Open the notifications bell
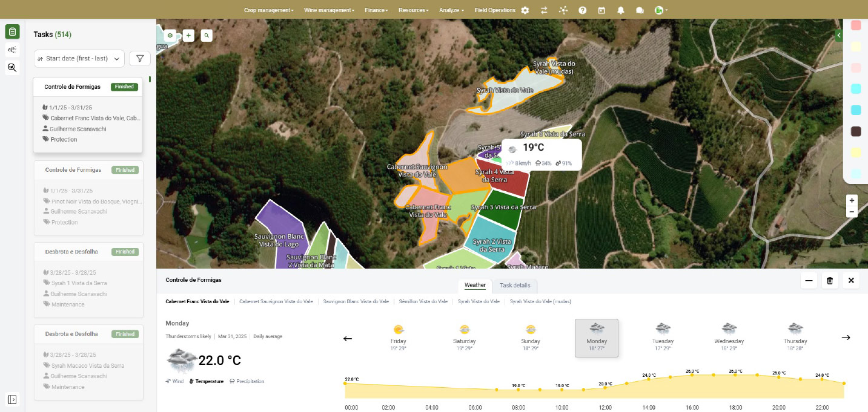The width and height of the screenshot is (868, 412). point(621,10)
